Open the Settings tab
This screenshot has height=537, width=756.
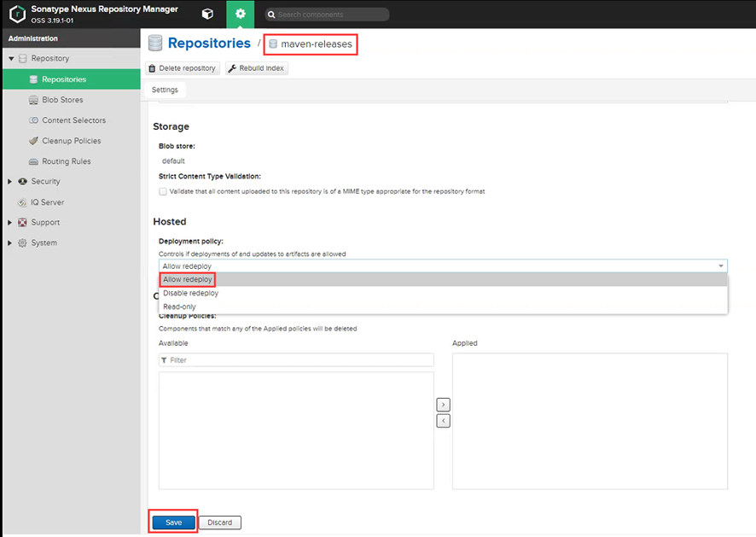coord(165,90)
